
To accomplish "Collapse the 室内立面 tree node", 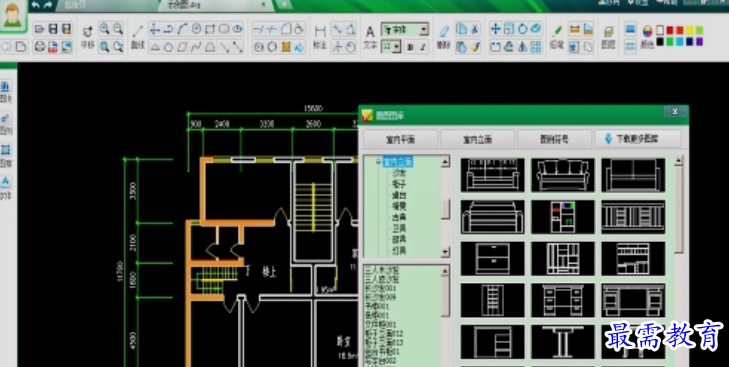I will pos(378,162).
